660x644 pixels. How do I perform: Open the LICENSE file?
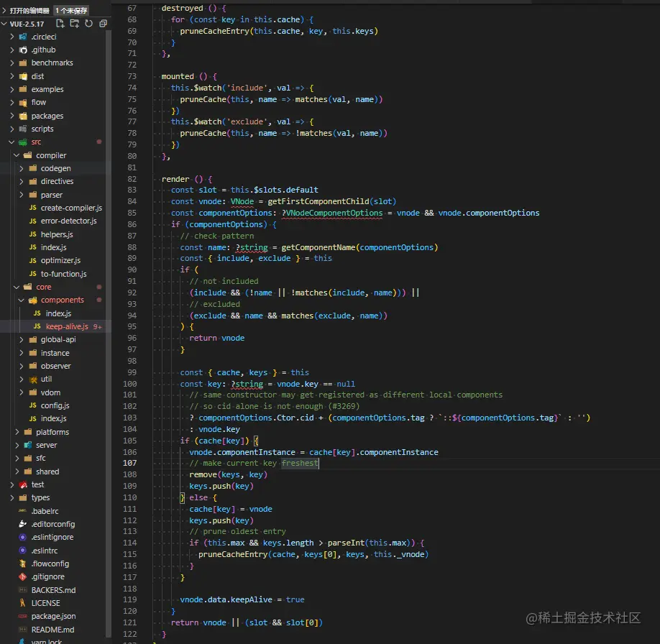click(45, 604)
